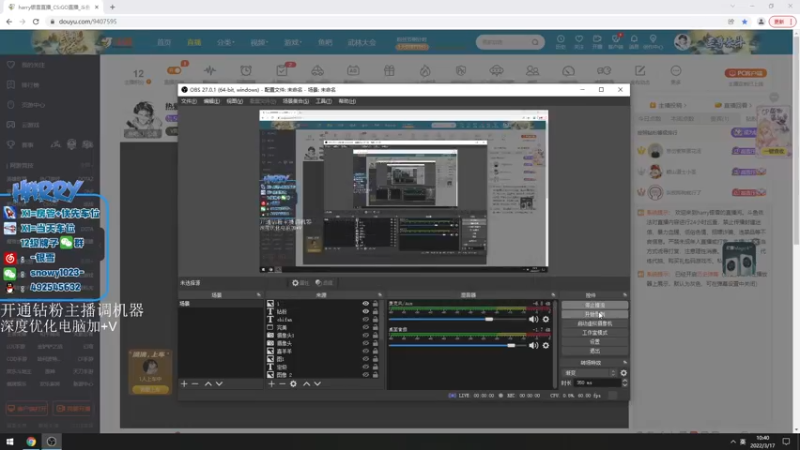Open OBS 场景集合(S) menu

(x=296, y=101)
